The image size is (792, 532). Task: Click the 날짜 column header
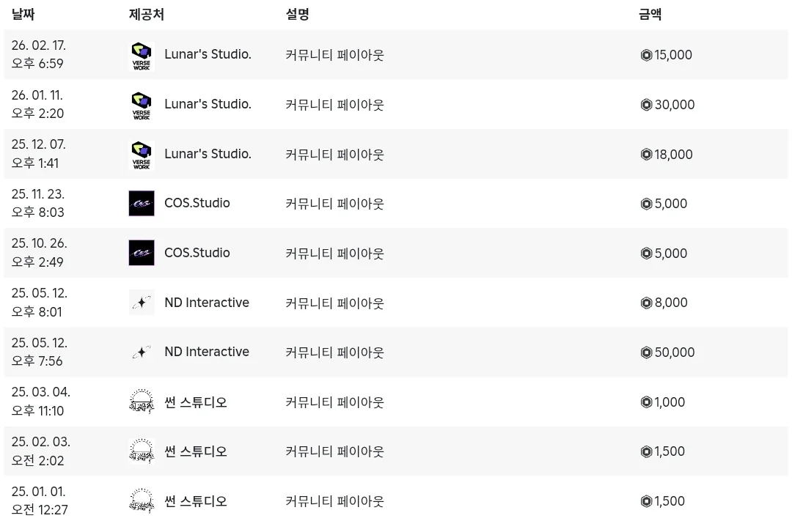point(23,14)
